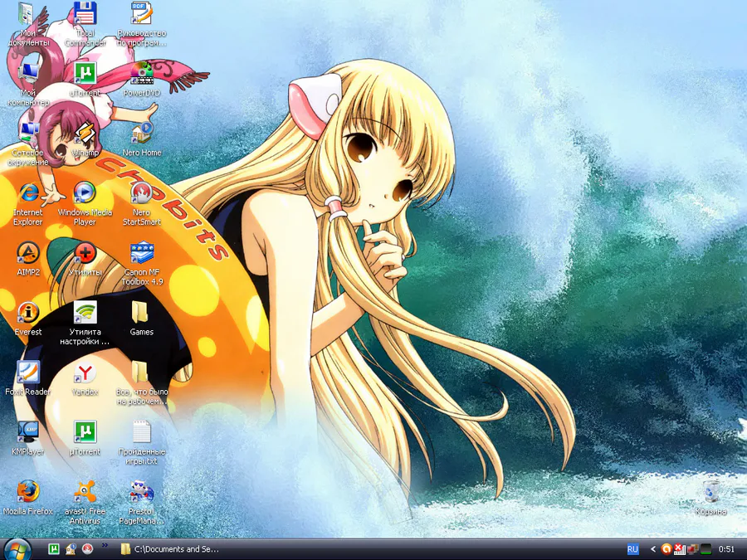The height and width of the screenshot is (560, 747).
Task: Switch to the C:\Documents and Se… taskbar window
Action: (170, 549)
